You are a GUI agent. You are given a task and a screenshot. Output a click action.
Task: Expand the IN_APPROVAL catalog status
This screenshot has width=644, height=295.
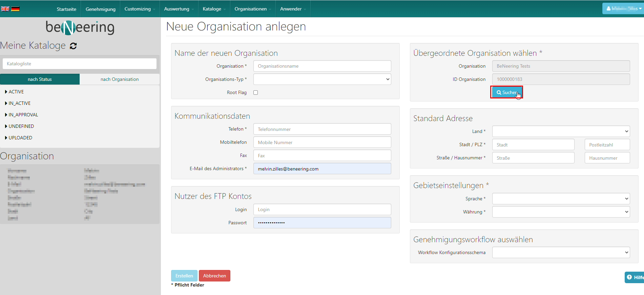point(23,115)
